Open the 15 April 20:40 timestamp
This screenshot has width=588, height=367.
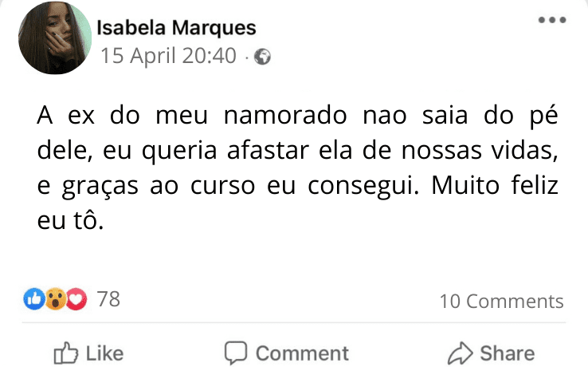tap(167, 57)
